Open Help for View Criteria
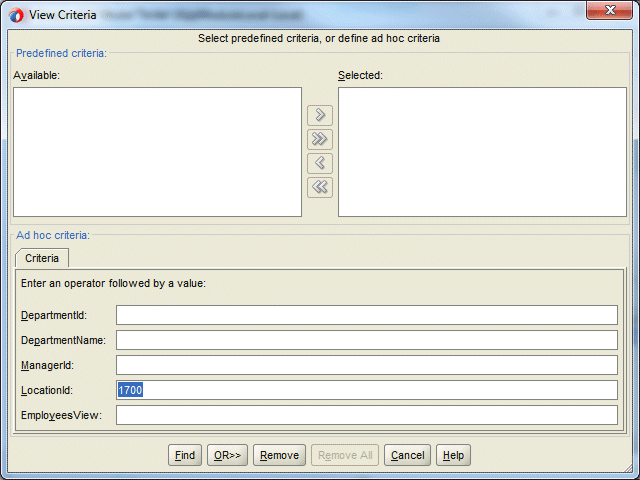 pos(453,455)
